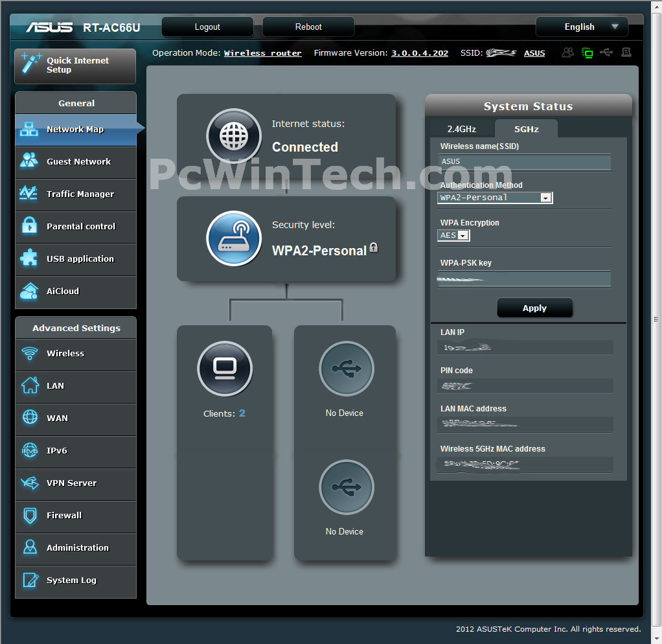Click the USB application puzzle icon

[29, 258]
